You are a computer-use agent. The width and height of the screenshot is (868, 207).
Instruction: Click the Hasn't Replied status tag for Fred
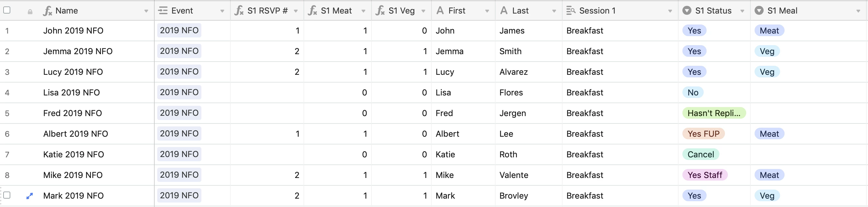pos(714,113)
